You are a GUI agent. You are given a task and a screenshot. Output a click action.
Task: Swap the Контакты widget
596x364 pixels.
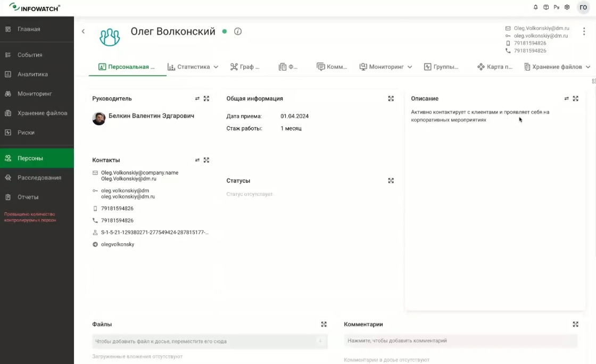click(197, 160)
